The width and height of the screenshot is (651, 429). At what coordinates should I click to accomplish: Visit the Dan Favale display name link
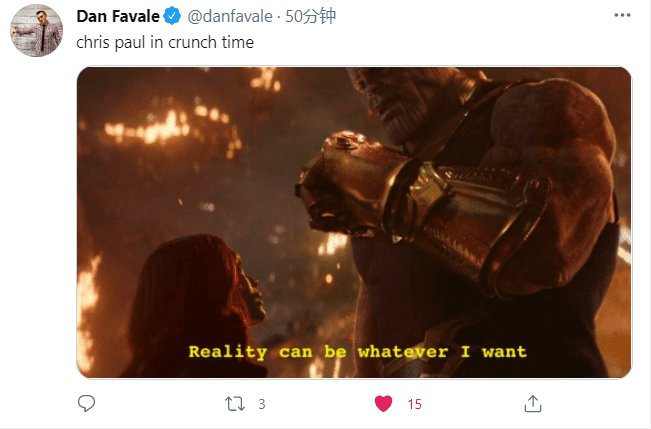point(118,17)
